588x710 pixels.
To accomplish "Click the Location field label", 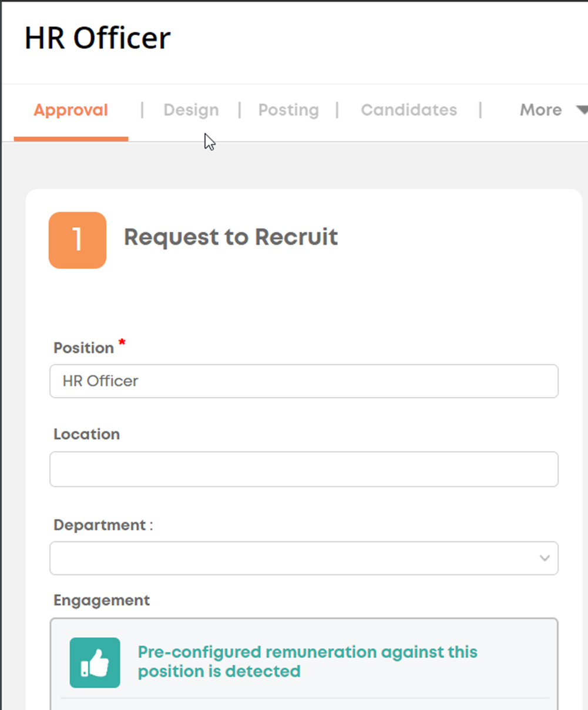I will point(86,434).
